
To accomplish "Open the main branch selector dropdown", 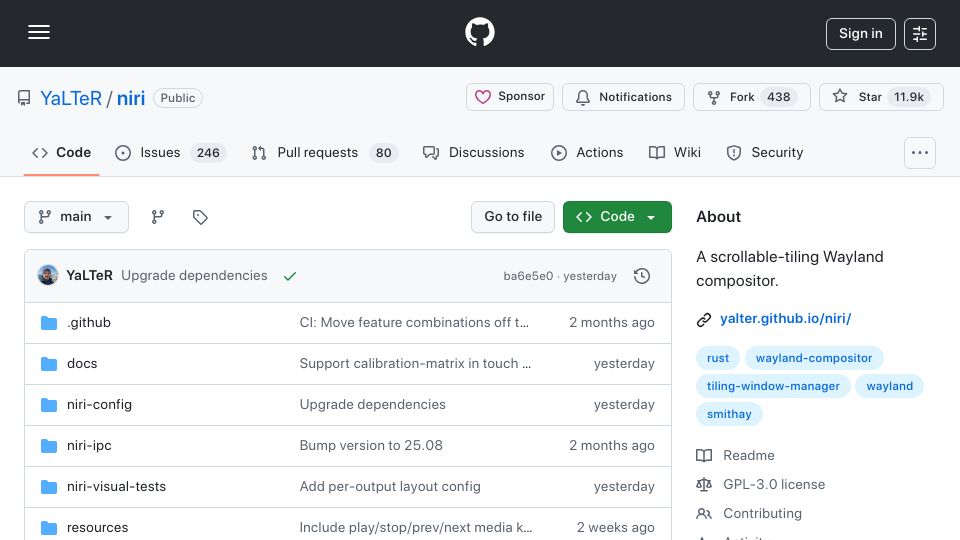I will [x=77, y=217].
